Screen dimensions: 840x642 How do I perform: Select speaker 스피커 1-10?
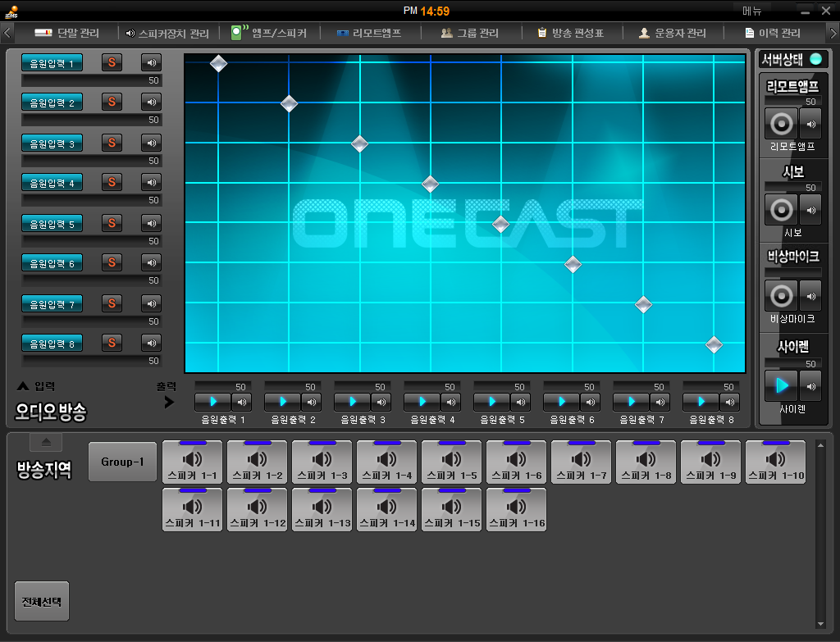[776, 462]
